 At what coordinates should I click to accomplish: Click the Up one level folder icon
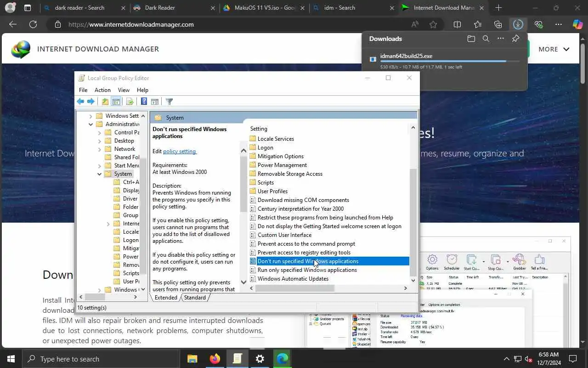(105, 102)
